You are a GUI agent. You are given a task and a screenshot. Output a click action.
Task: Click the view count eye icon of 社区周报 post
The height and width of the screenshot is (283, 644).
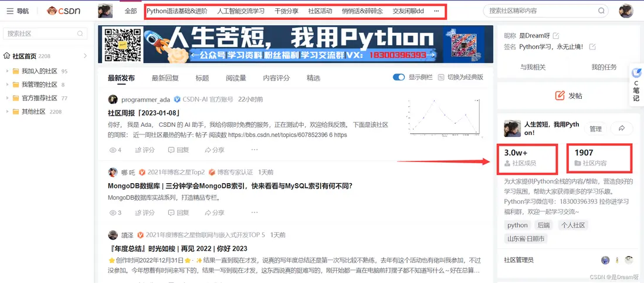pos(113,150)
